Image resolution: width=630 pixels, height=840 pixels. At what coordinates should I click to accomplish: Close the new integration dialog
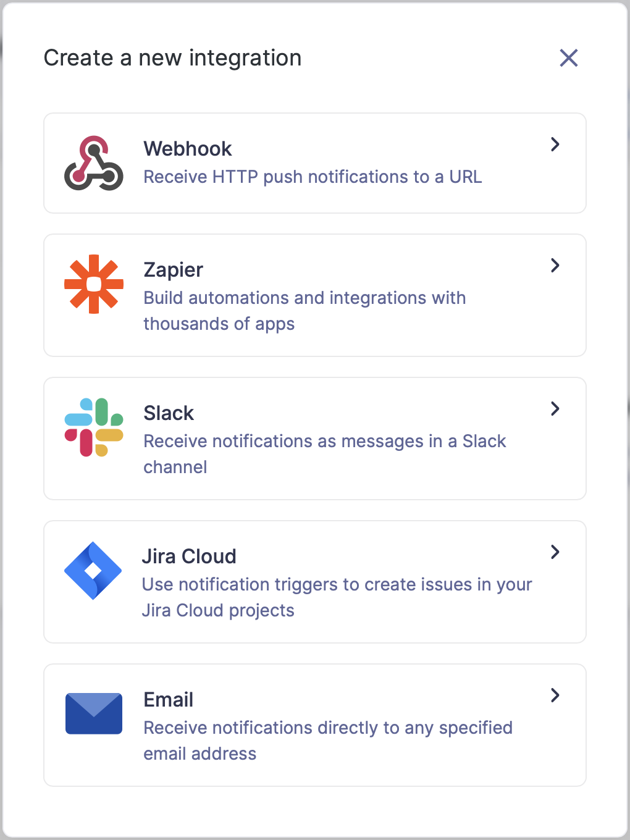[x=569, y=58]
